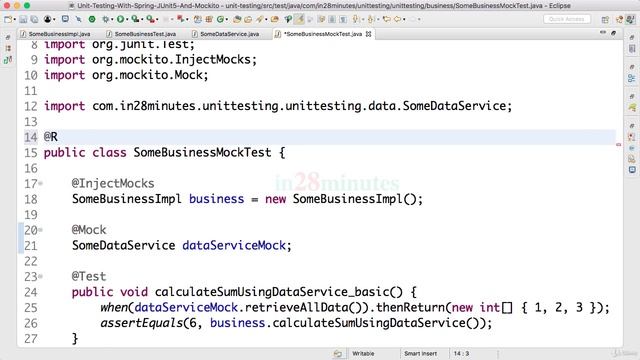Click the green circle launch icon
The width and height of the screenshot is (640, 360).
[x=92, y=19]
